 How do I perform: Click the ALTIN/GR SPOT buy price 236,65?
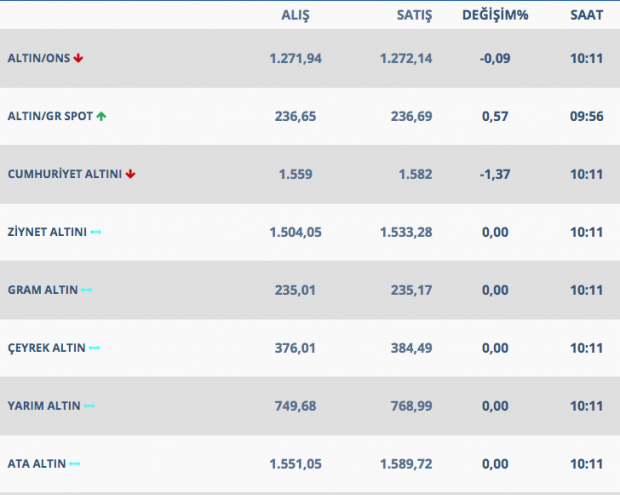point(295,116)
